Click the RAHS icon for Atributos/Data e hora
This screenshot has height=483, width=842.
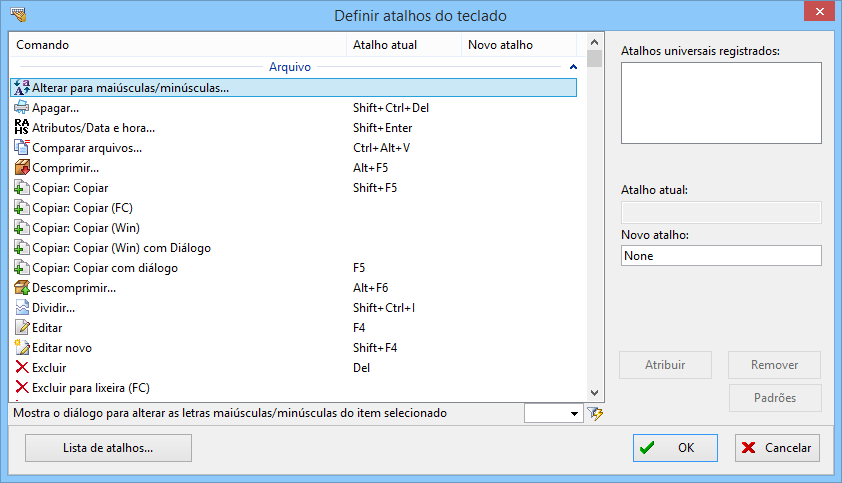[21, 127]
